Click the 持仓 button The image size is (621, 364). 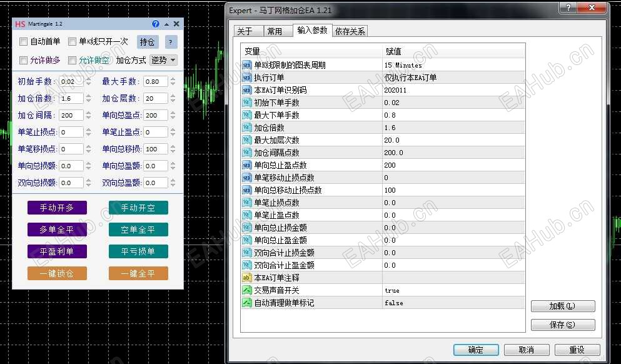coord(148,42)
